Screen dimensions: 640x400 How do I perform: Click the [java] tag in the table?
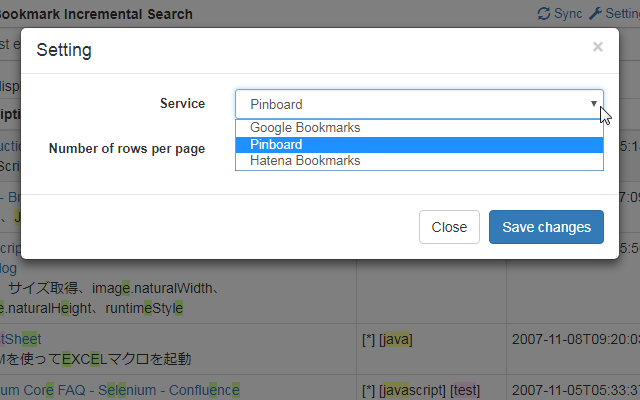coord(396,340)
